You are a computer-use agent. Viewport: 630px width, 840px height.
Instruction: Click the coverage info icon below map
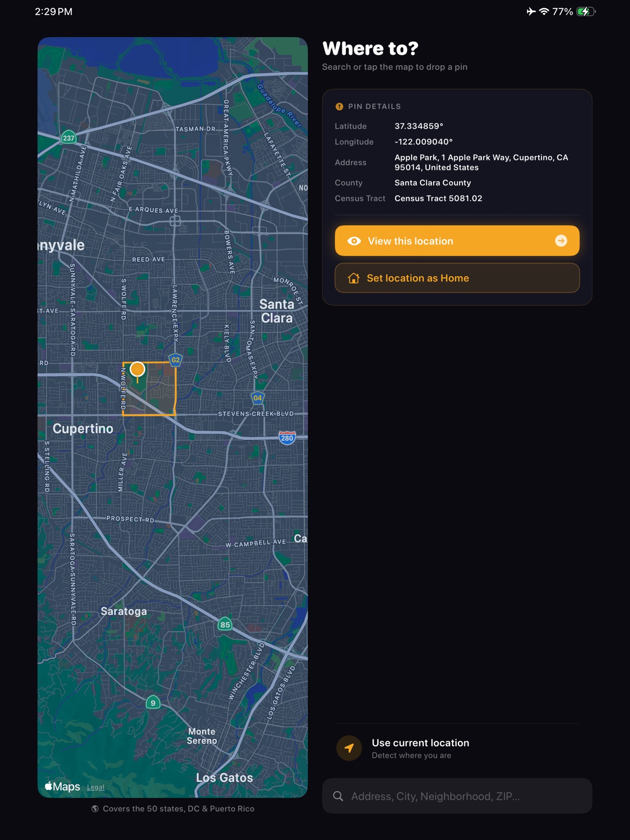point(95,809)
